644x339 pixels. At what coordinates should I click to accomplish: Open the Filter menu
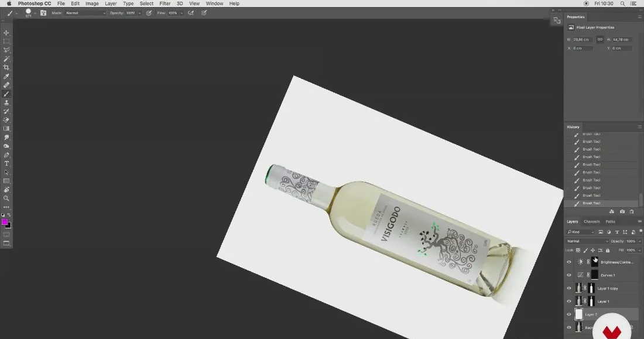pyautogui.click(x=165, y=4)
